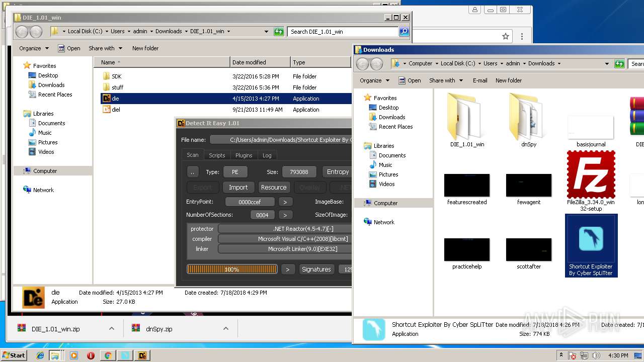Click the arrow button beside the scan progress bar
The image size is (644, 362).
pos(288,269)
